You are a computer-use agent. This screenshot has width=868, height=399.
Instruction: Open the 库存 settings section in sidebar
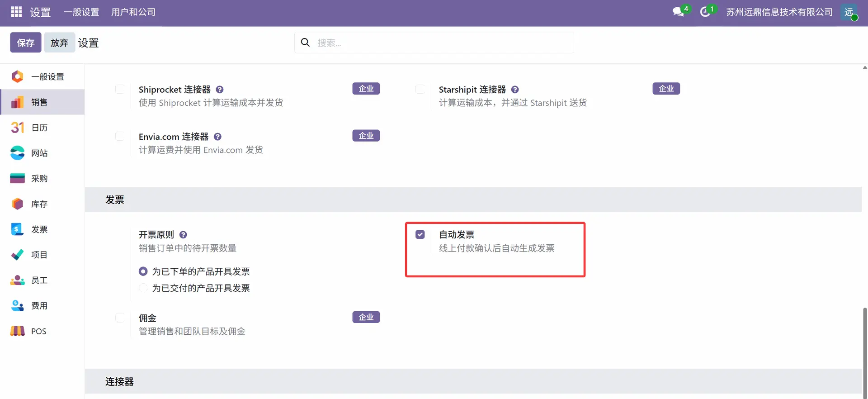pyautogui.click(x=39, y=204)
